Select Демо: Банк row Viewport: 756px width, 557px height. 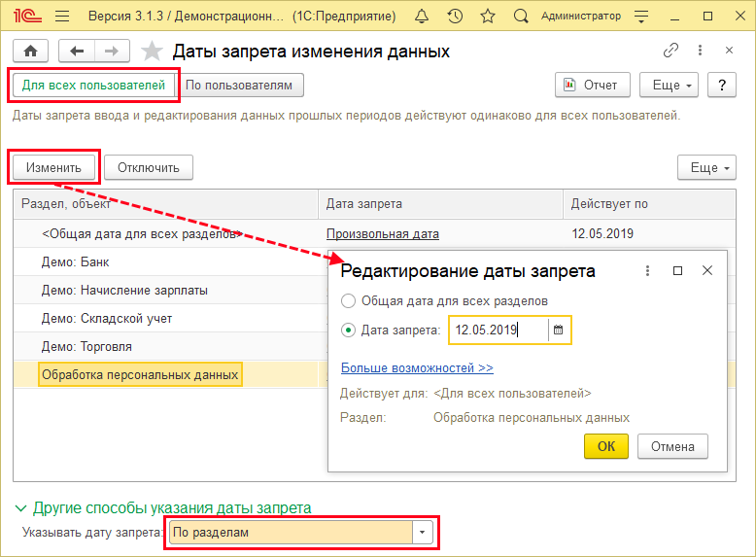[171, 261]
